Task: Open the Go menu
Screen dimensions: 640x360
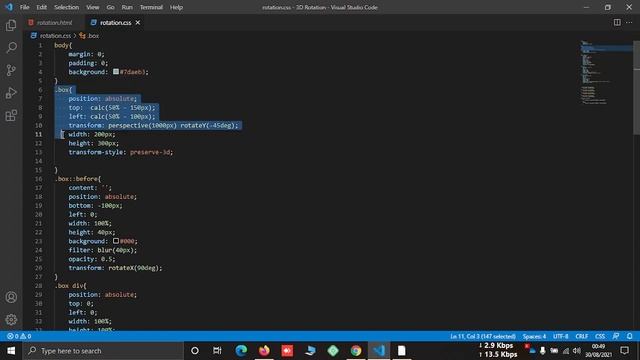Action: [110, 7]
